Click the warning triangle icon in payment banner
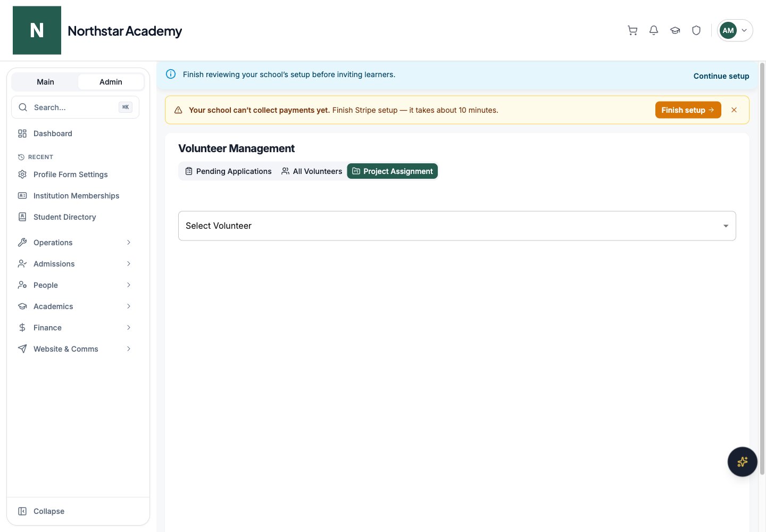Viewport: 766px width, 532px height. coord(178,110)
